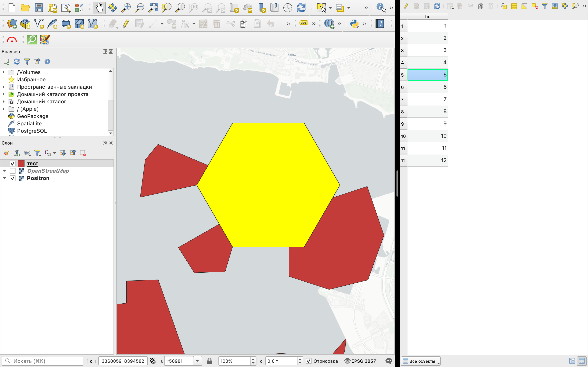Collapse the Positron layer group arrow
This screenshot has width=588, height=367.
pyautogui.click(x=4, y=178)
